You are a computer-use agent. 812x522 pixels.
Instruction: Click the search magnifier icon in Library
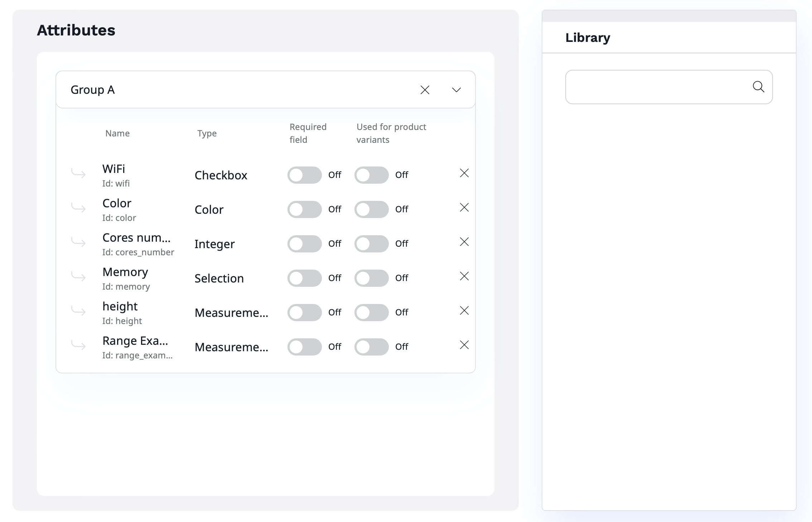pos(758,87)
